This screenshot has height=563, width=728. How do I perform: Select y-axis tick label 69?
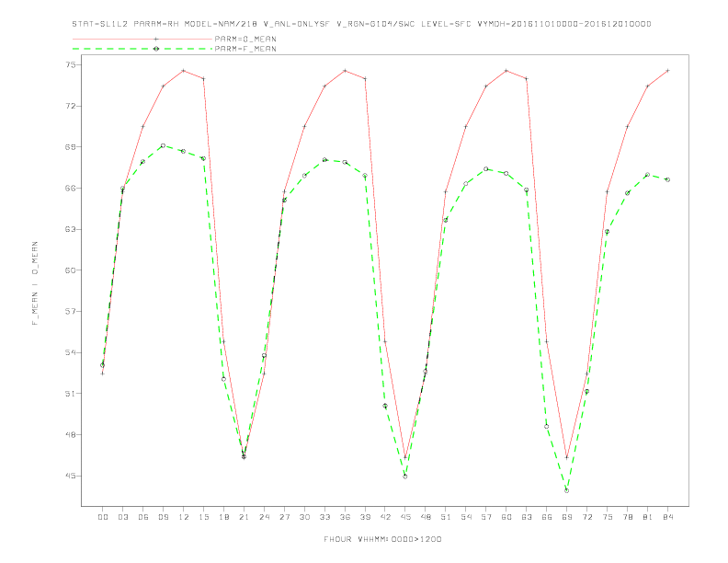coord(70,147)
